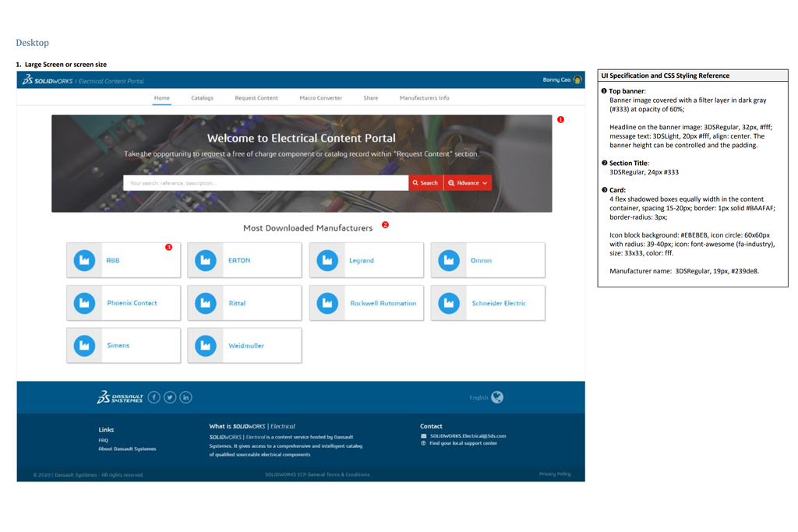The width and height of the screenshot is (798, 532).
Task: Select the Schneider Electric manufacturer name
Action: click(499, 303)
